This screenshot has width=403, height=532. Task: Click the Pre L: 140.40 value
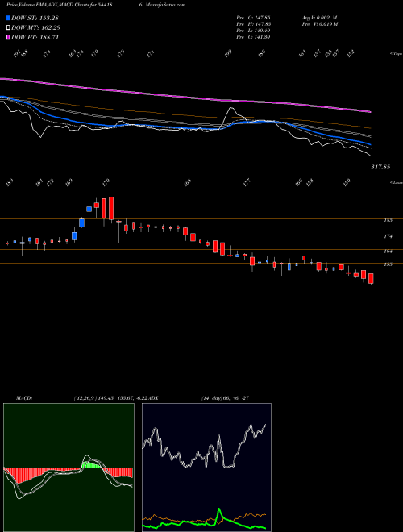click(x=253, y=31)
